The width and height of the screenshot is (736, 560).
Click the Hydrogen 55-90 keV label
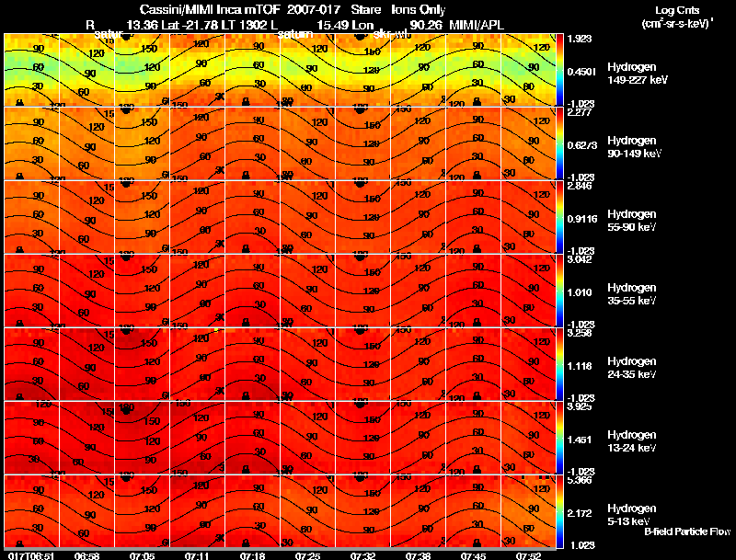click(x=632, y=221)
